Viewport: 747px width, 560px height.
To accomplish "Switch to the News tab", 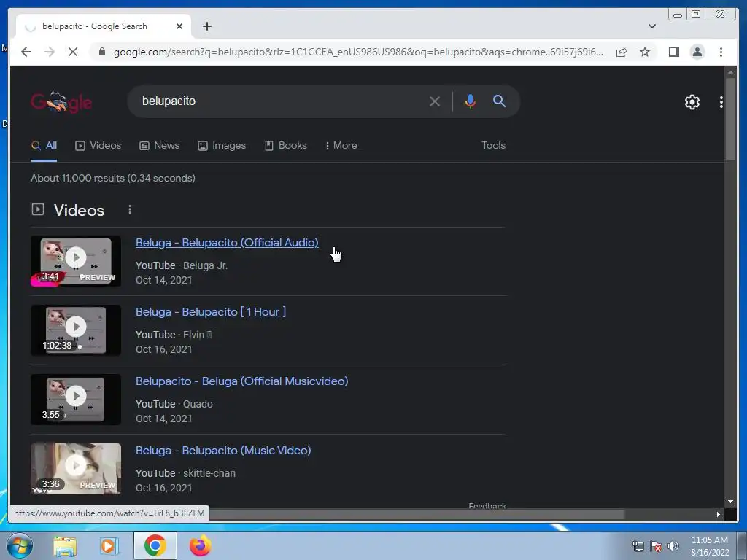I will [x=159, y=146].
